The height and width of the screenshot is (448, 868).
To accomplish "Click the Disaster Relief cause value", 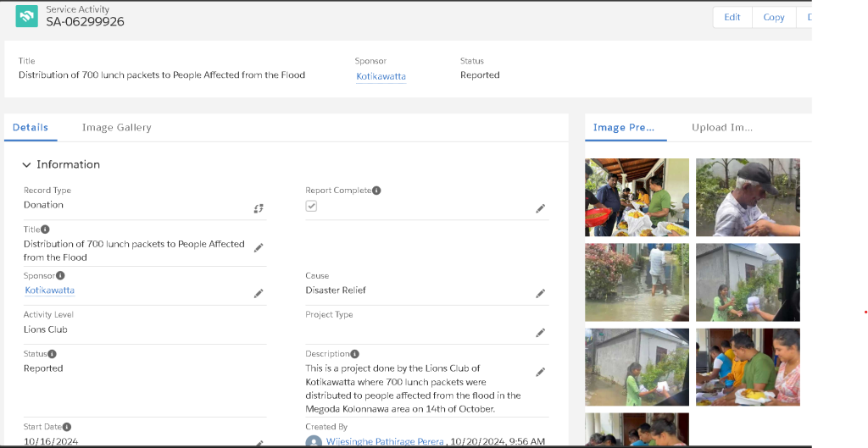I will tap(336, 290).
